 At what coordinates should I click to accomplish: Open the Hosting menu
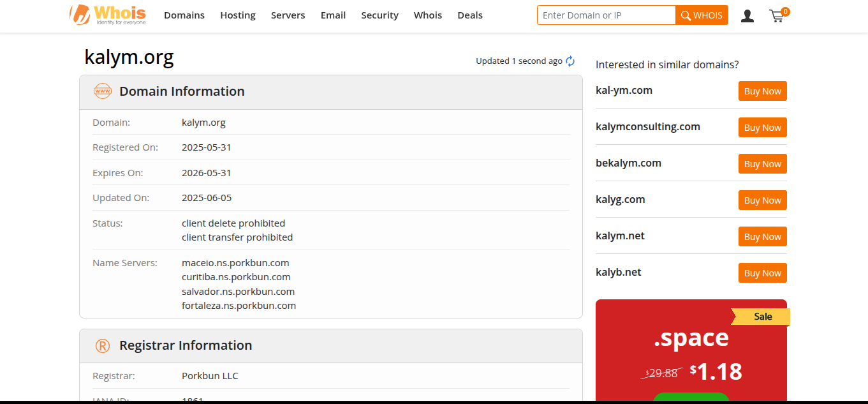238,15
